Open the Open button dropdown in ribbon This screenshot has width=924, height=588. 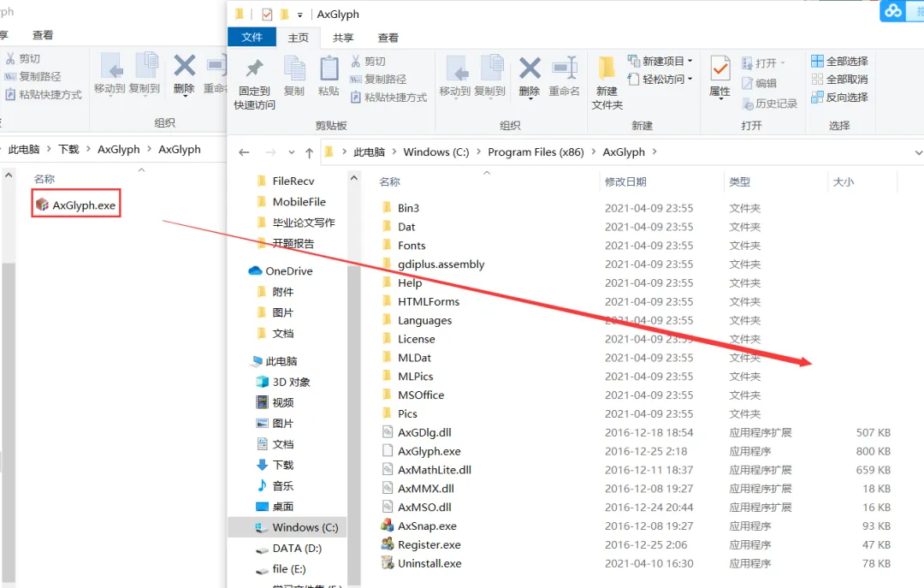pos(764,62)
